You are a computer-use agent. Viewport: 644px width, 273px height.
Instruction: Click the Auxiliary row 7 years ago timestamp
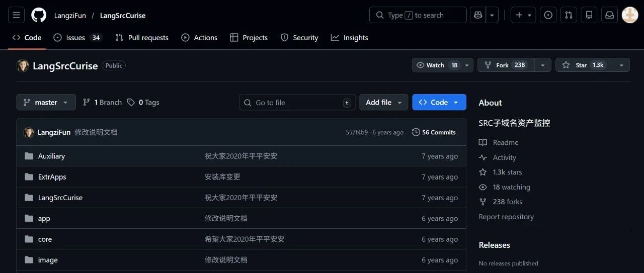[440, 156]
